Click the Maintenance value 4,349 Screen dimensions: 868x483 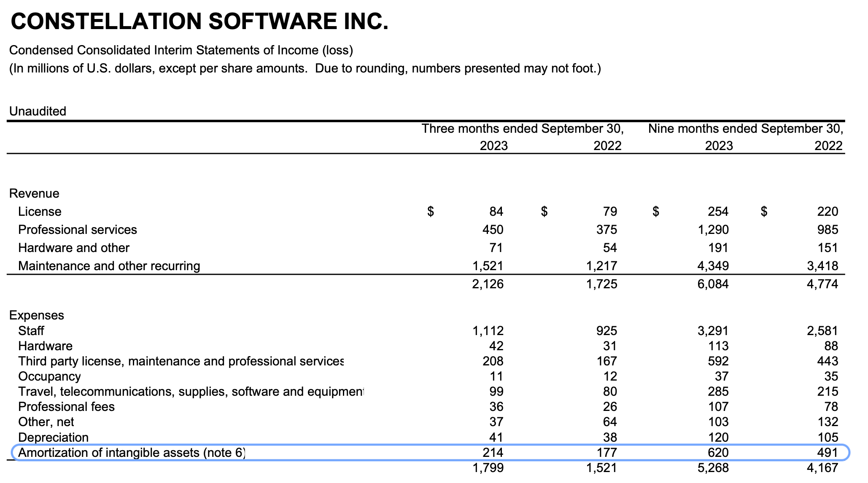[x=713, y=266]
